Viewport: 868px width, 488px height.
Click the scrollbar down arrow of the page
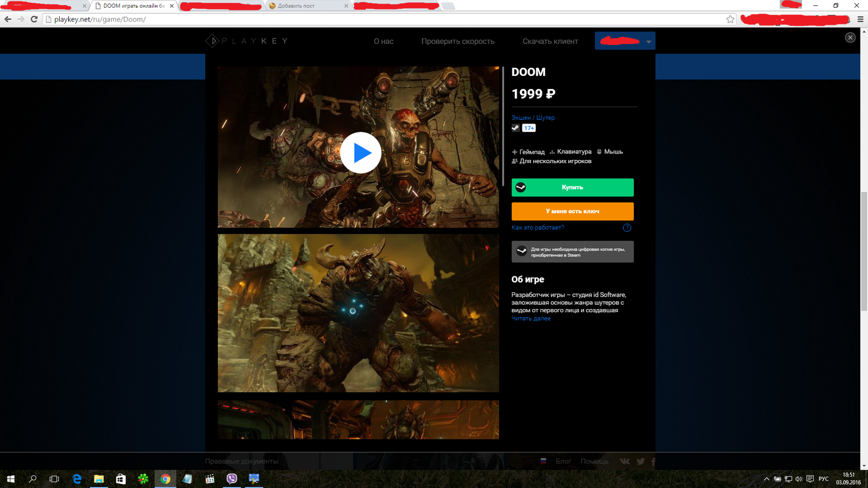coord(864,466)
